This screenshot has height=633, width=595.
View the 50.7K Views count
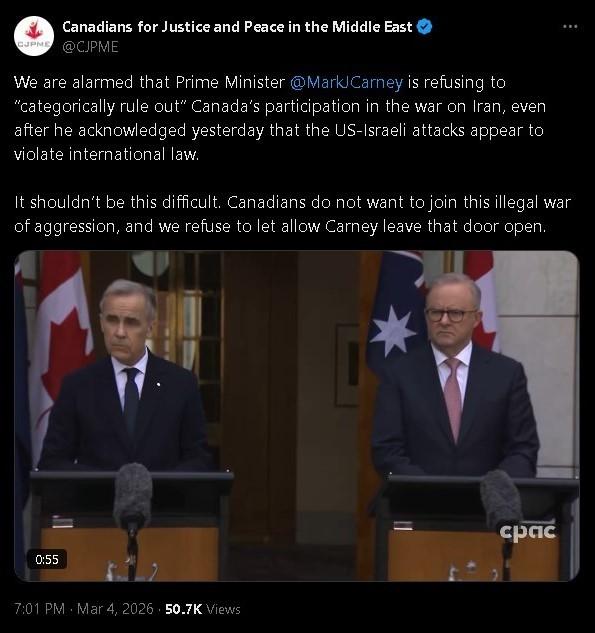(x=203, y=609)
